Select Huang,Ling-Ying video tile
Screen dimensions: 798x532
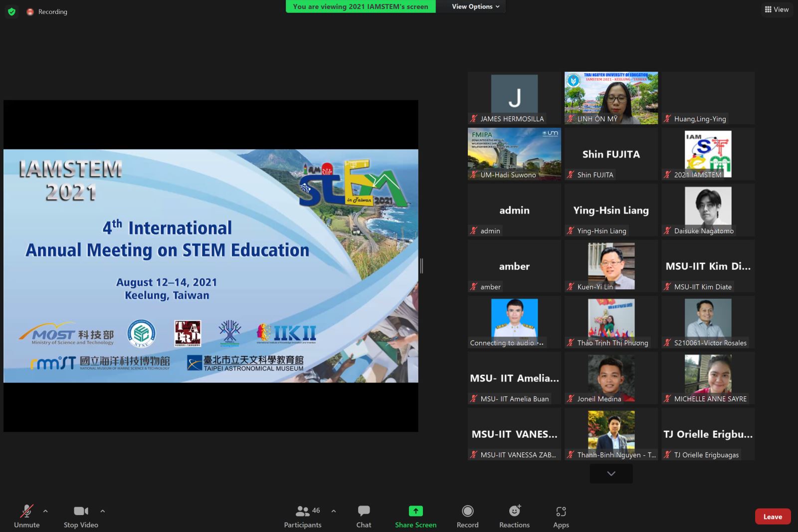708,98
